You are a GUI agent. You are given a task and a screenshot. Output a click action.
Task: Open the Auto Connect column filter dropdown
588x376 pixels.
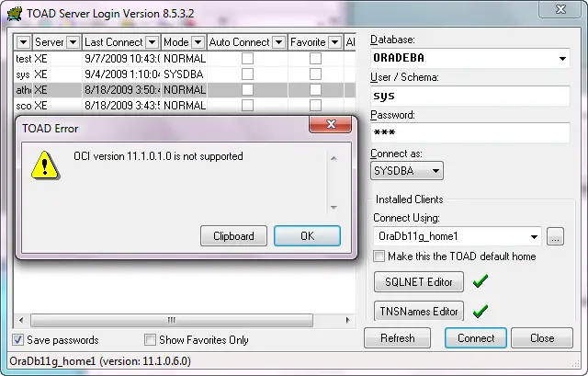278,42
